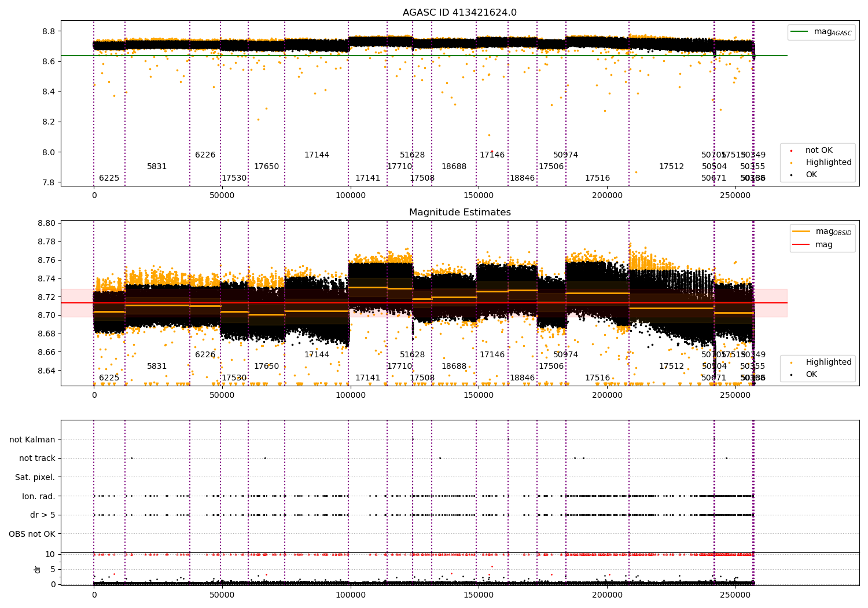Click obsid label 18688 in top plot
This screenshot has width=868, height=608.
click(454, 167)
